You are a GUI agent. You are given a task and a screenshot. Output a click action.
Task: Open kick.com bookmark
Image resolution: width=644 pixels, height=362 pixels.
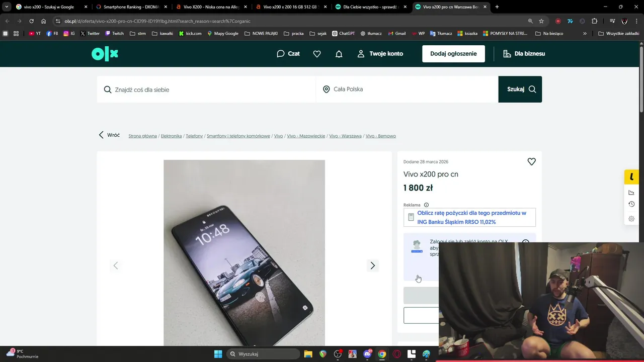[190, 33]
